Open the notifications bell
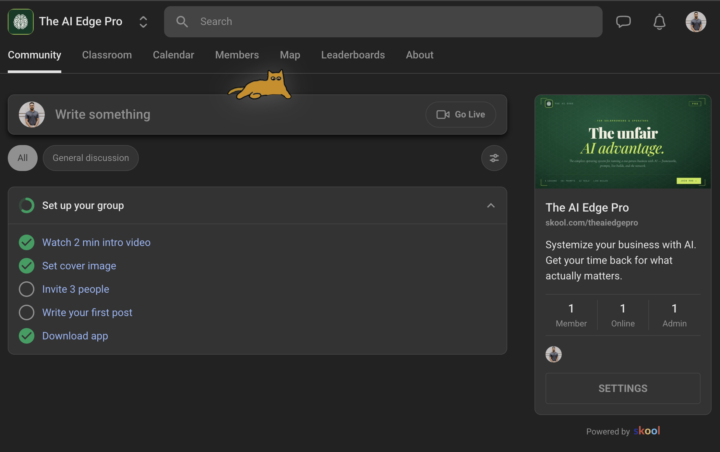720x452 pixels. point(659,22)
